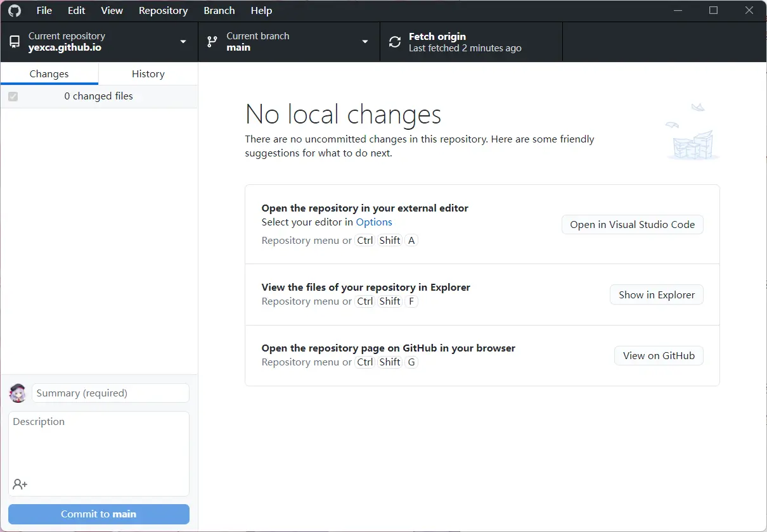767x532 pixels.
Task: Click View on GitHub
Action: click(659, 355)
